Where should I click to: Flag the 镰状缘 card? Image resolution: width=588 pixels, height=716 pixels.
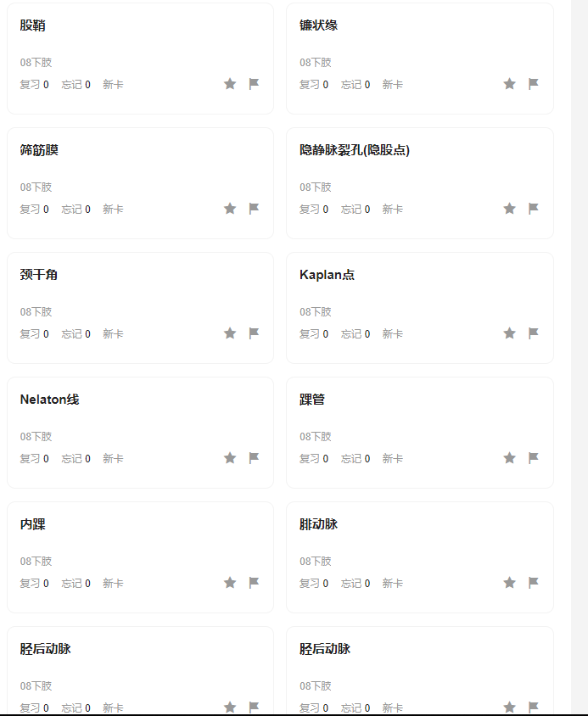[x=534, y=84]
